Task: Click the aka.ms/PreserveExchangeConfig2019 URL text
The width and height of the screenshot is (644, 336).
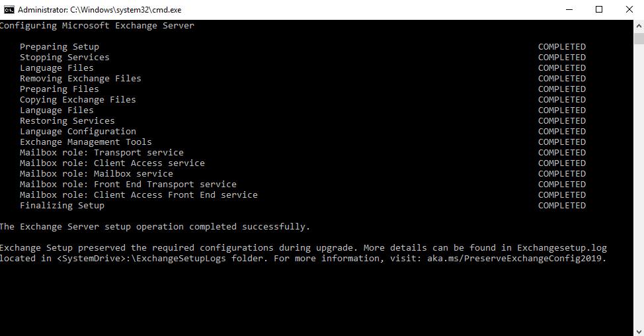Action: 516,259
